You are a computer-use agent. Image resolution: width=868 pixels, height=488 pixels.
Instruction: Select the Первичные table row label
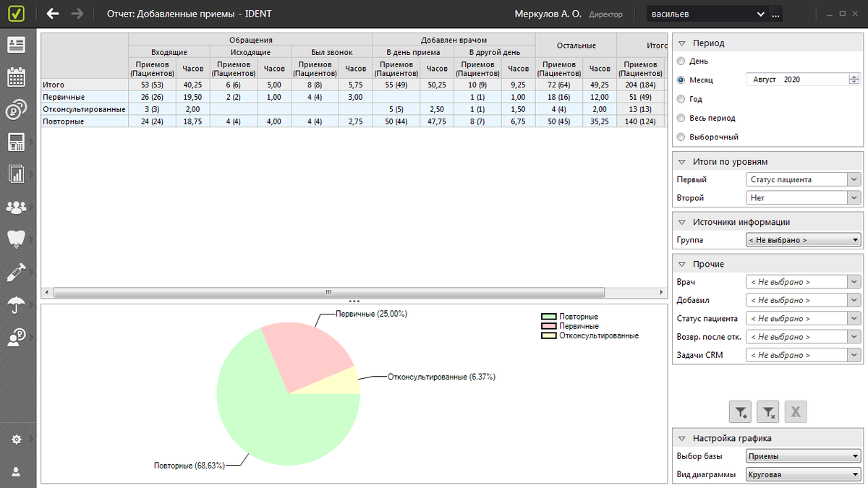click(64, 97)
